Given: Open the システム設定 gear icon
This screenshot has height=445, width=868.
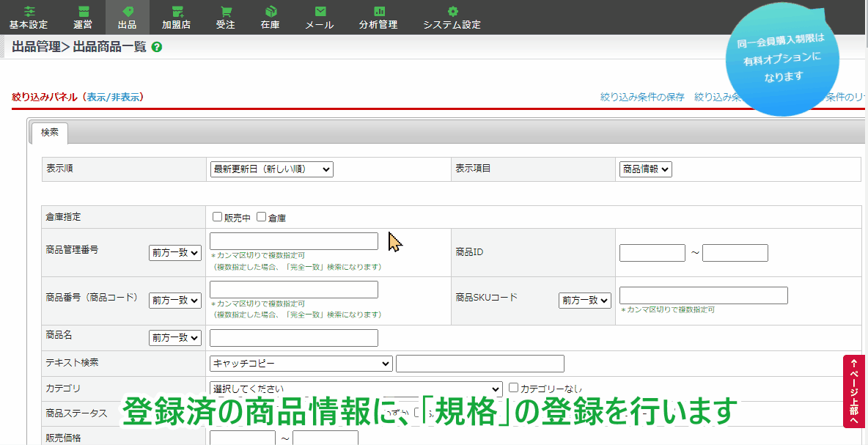Looking at the screenshot, I should (452, 12).
